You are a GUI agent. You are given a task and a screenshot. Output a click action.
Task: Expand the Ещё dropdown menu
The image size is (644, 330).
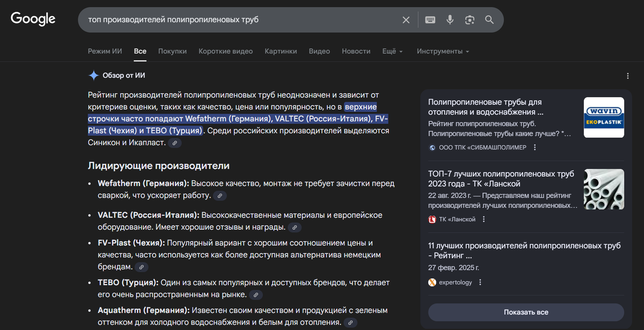[x=393, y=51]
